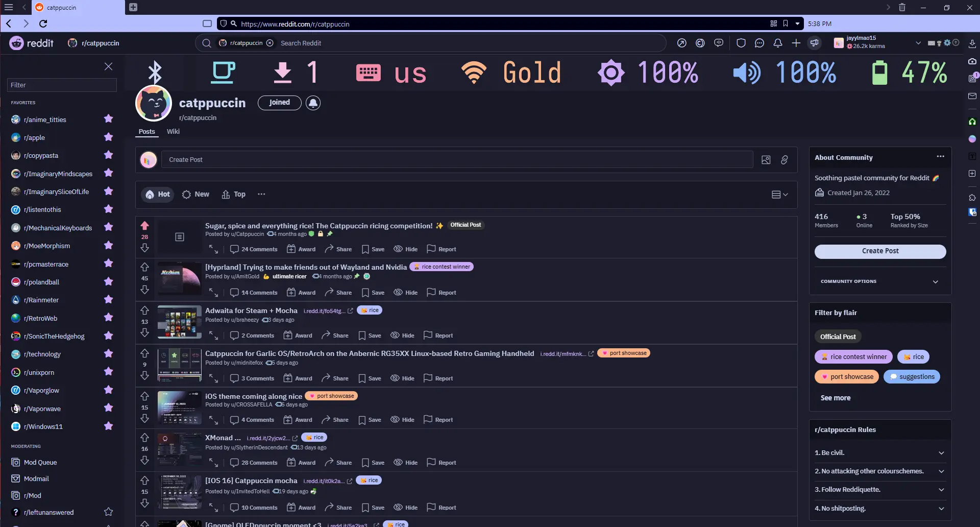Screen dimensions: 980x527
Task: Click the volume speaker icon at 100%
Action: point(747,73)
